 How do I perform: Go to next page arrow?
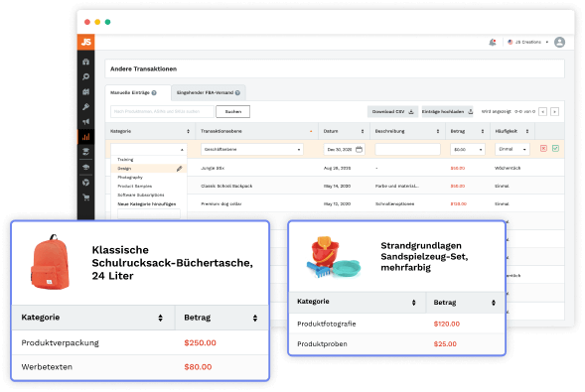(x=555, y=111)
